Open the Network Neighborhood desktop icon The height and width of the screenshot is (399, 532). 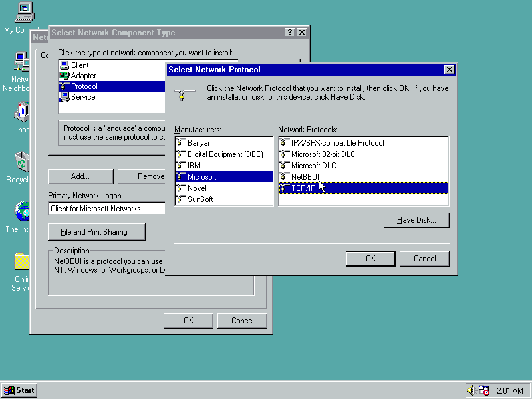(22, 63)
